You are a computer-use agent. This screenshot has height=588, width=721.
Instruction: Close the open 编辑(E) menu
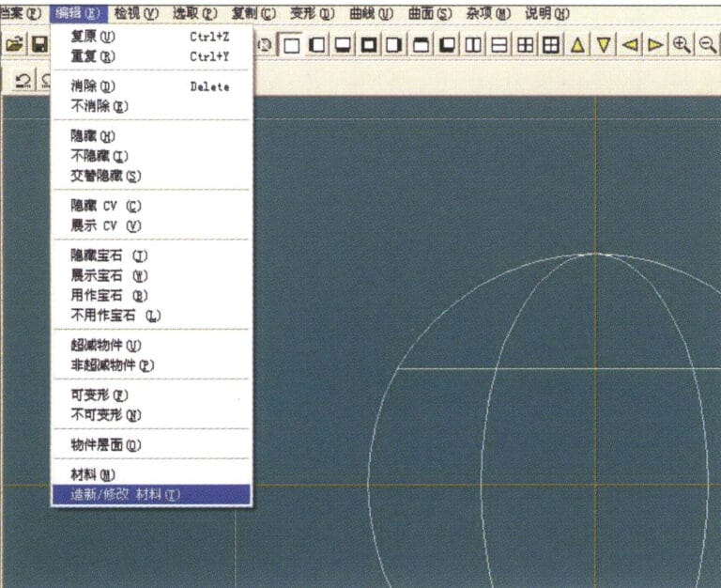click(x=78, y=13)
